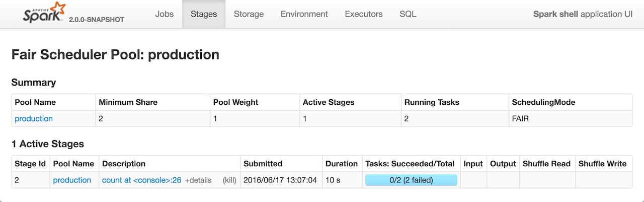Click the 0/2 tasks progress bar

click(411, 180)
